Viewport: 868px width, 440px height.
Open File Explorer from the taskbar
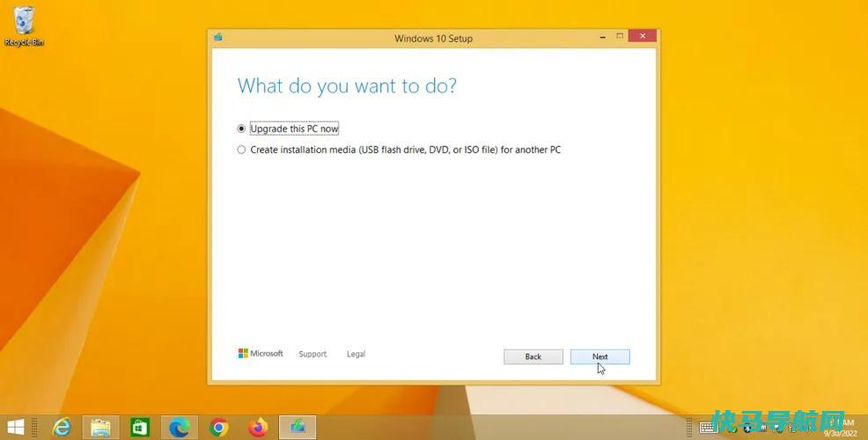[x=100, y=428]
